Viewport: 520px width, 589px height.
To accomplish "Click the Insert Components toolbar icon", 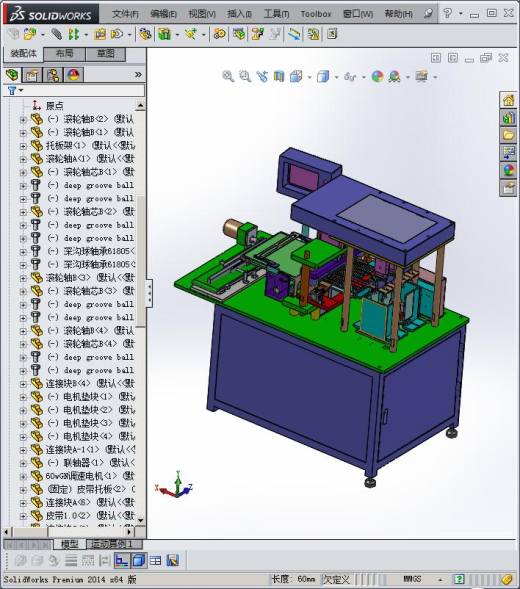I will 30,34.
